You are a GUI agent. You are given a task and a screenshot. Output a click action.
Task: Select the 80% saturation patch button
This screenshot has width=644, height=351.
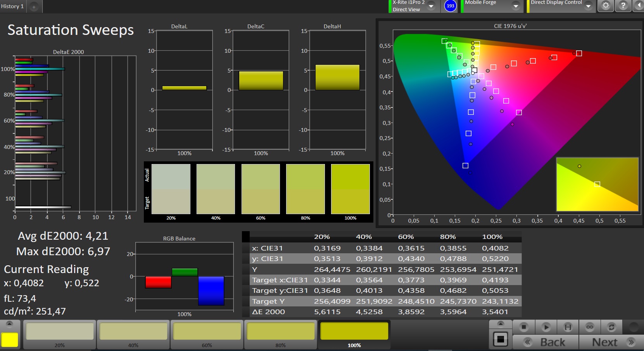[281, 334]
